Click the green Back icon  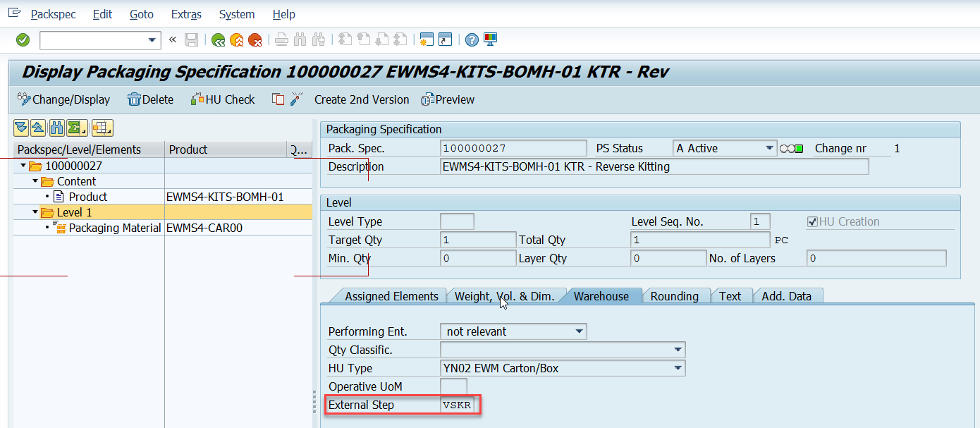coord(218,40)
